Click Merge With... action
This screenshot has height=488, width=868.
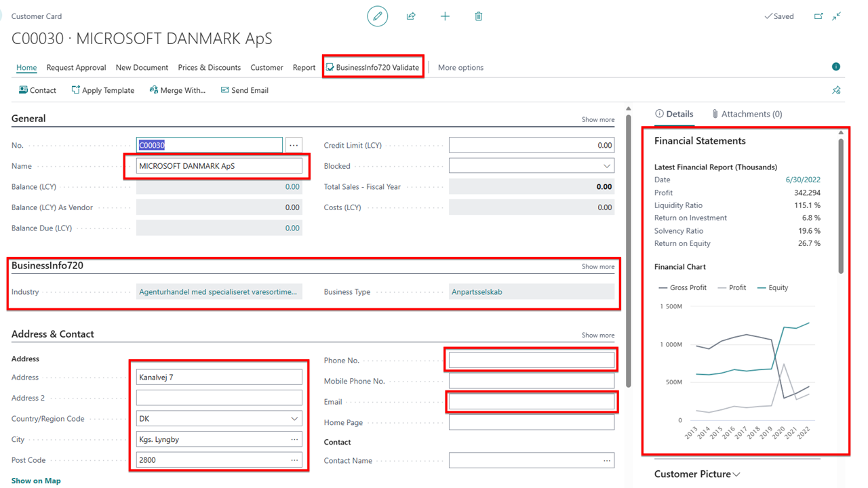[178, 90]
